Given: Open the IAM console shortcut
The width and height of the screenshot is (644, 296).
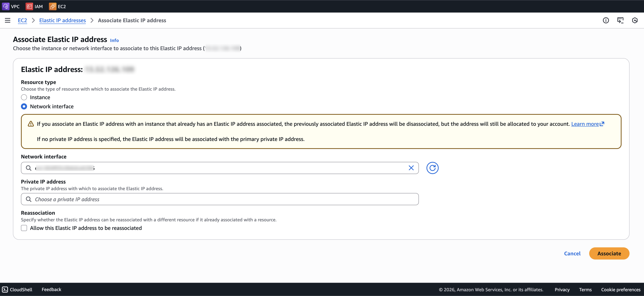Looking at the screenshot, I should pos(34,6).
